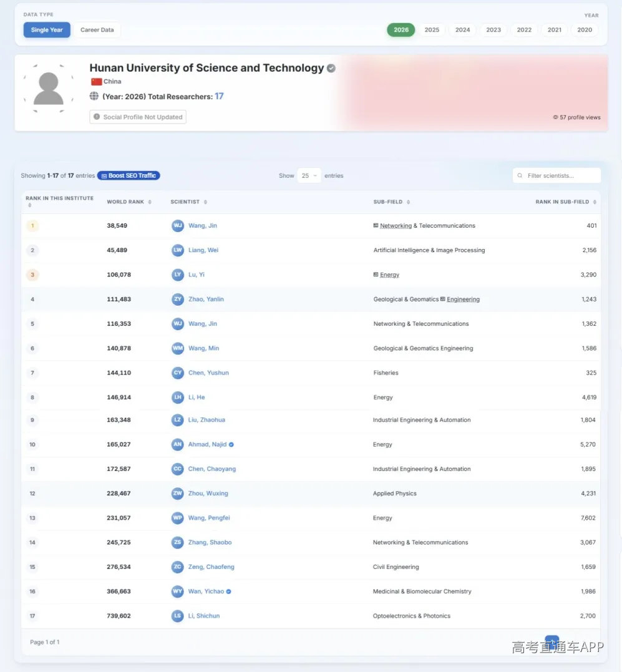View rankings for 2023
Image resolution: width=622 pixels, height=672 pixels.
493,30
